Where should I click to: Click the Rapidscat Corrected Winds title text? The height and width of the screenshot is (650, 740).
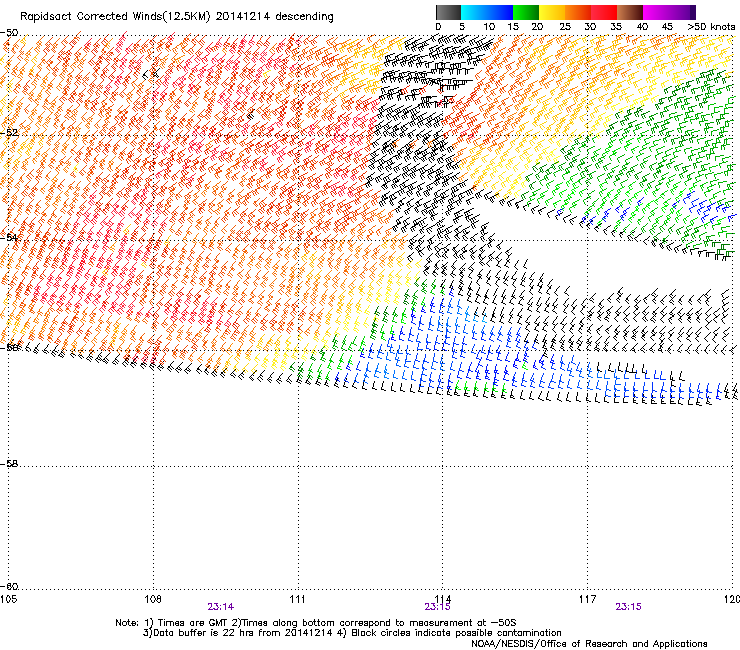coord(177,17)
